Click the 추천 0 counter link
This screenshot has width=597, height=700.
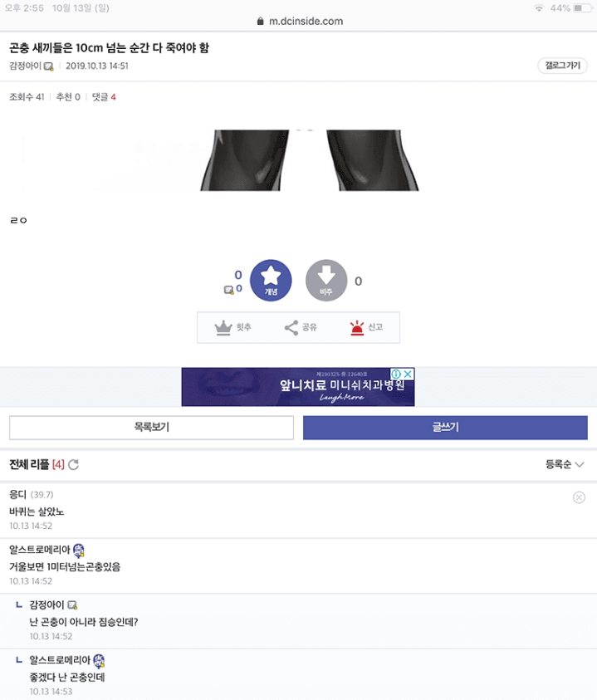pos(66,95)
